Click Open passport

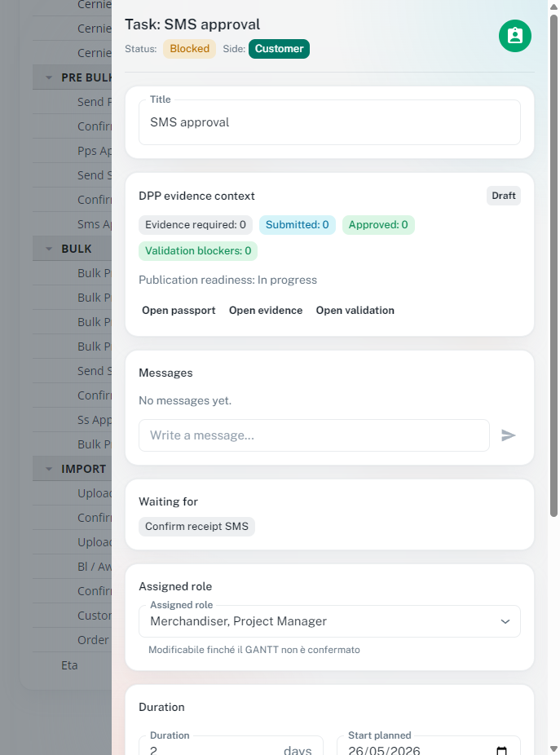(179, 311)
